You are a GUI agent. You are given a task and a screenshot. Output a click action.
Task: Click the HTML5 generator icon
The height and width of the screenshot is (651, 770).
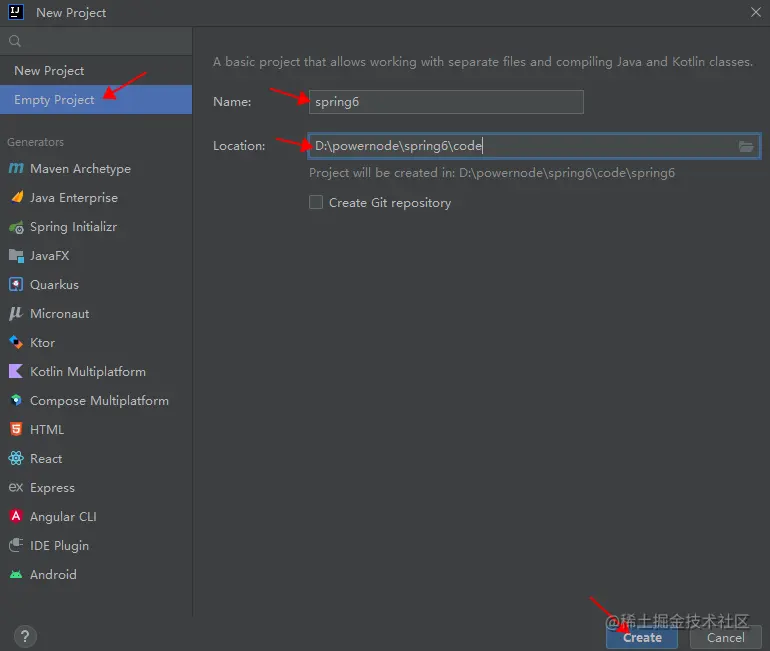16,429
